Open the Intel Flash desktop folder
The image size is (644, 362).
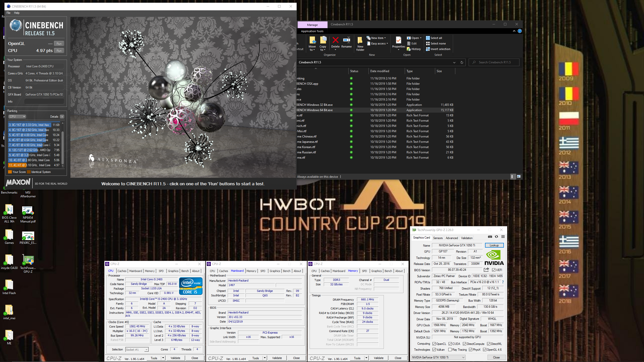click(9, 287)
